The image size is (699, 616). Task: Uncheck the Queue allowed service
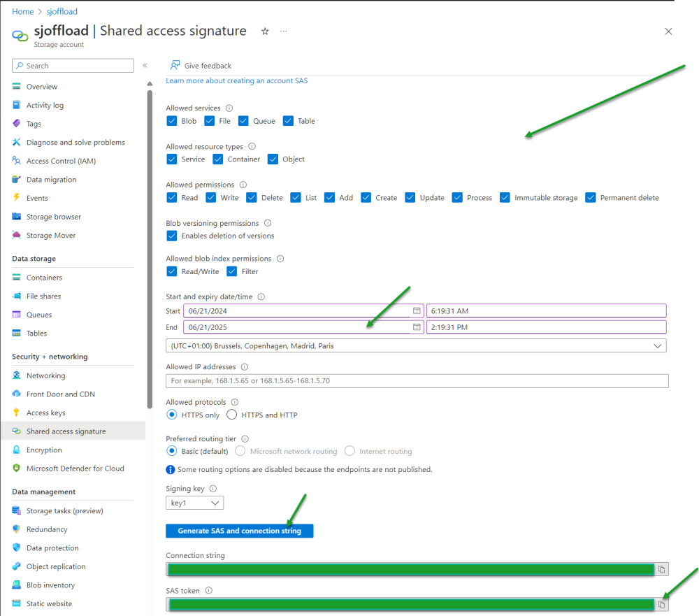(244, 120)
